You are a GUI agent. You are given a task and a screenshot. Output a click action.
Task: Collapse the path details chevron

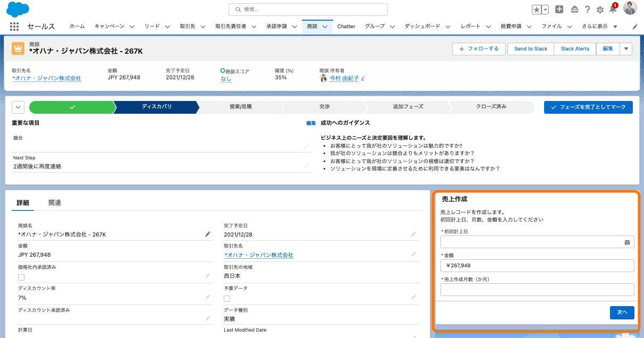point(18,107)
